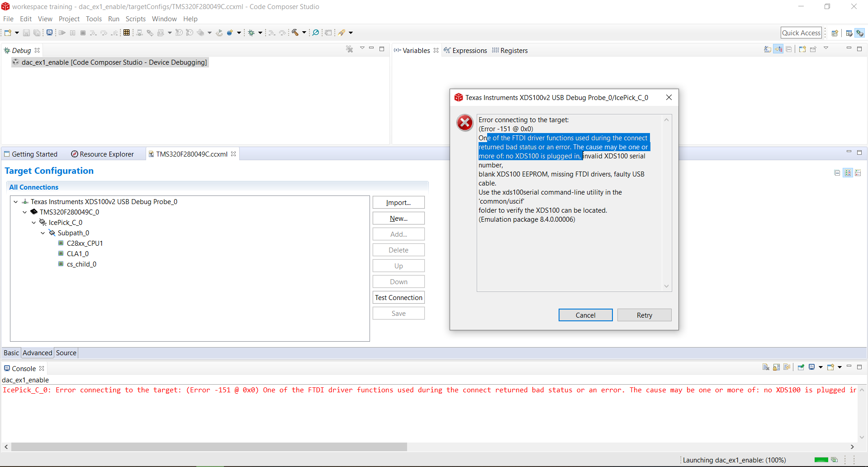Click Open Console icon
The image size is (868, 467).
click(x=831, y=367)
